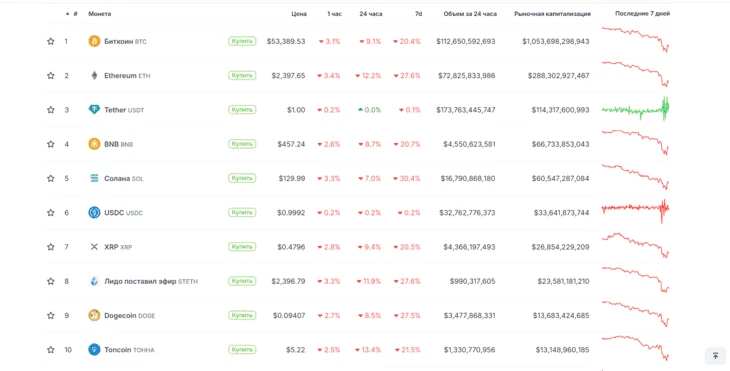Click the Solana logo icon
Viewport: 730px width, 371px height.
coord(94,178)
